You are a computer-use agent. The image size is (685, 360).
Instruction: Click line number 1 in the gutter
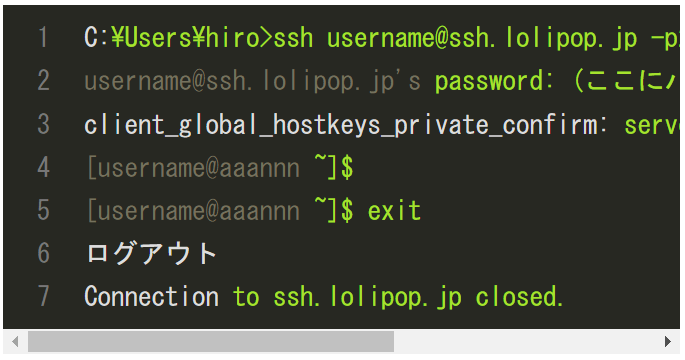click(x=43, y=38)
